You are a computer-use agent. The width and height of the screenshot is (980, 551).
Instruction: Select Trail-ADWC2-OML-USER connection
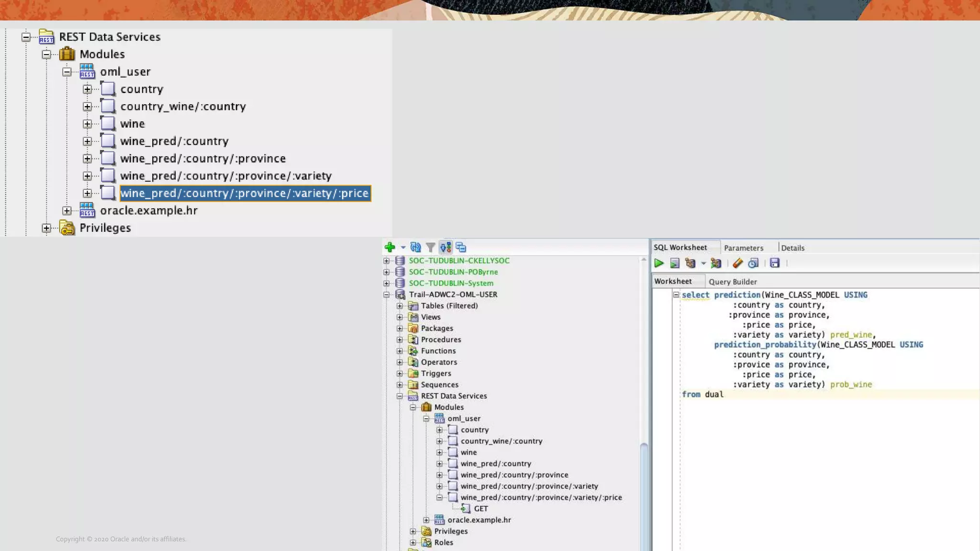point(453,295)
